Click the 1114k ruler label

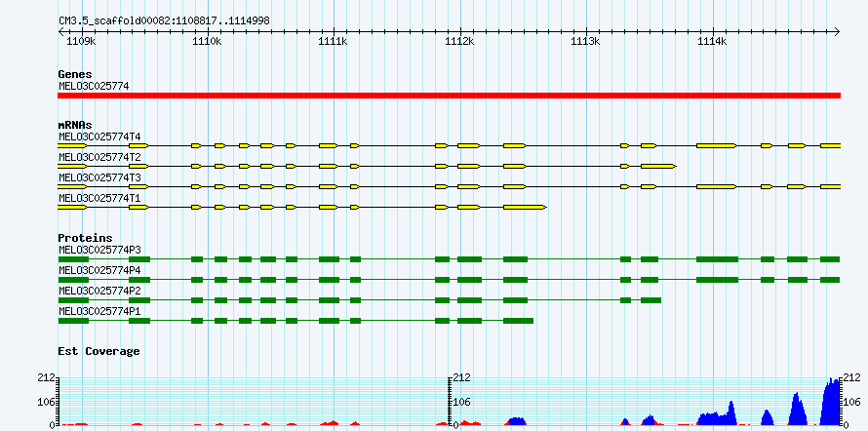pyautogui.click(x=713, y=41)
